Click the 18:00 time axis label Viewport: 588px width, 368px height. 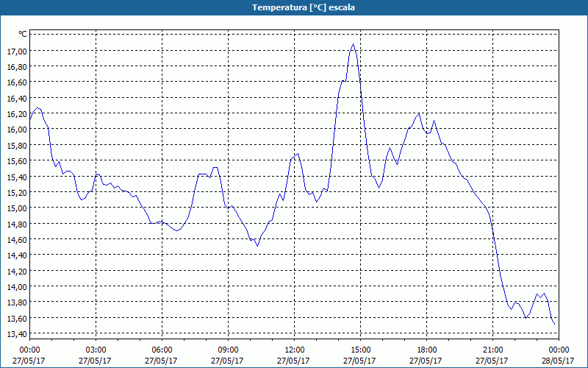[x=427, y=350]
